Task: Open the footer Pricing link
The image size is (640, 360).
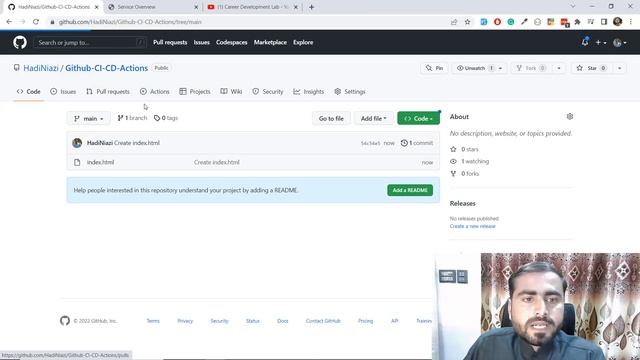Action: [x=365, y=321]
